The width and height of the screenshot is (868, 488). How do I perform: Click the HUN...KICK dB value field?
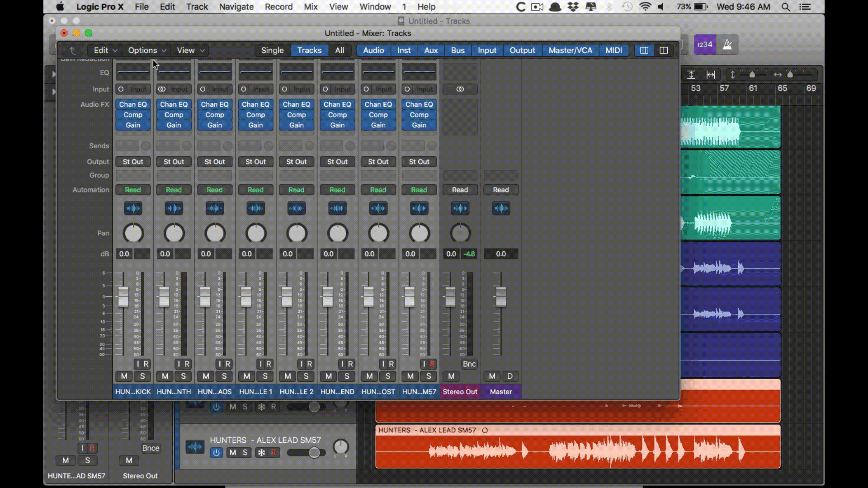click(124, 254)
